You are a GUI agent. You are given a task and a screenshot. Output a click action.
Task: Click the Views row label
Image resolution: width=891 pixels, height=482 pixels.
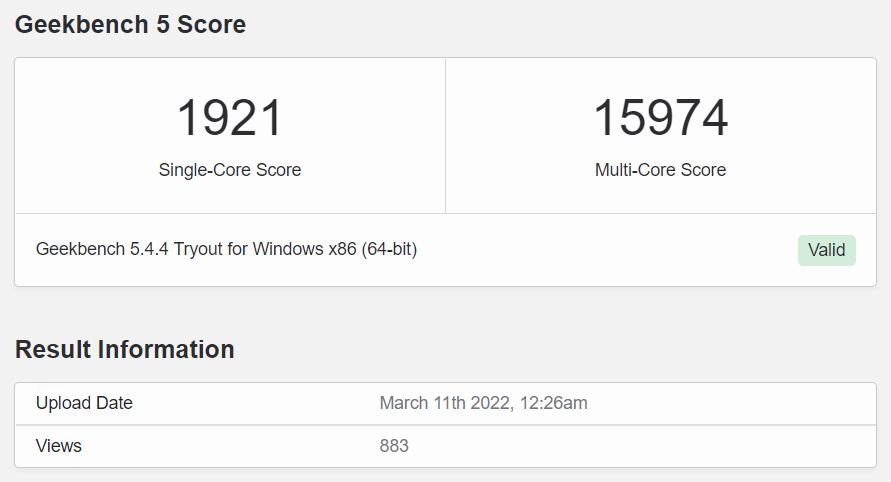pyautogui.click(x=59, y=446)
